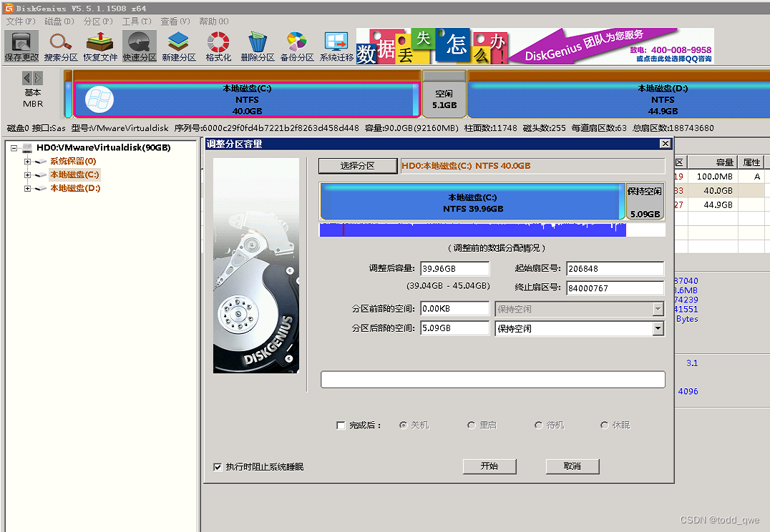Close the 调整分区容量 dialog
The height and width of the screenshot is (532, 770).
pyautogui.click(x=666, y=143)
